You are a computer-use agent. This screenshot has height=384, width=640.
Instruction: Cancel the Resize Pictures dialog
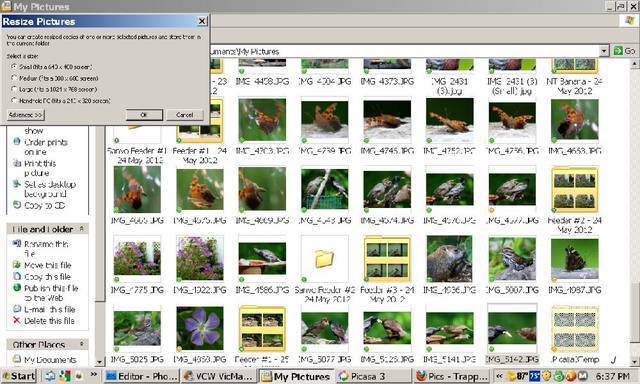tap(185, 115)
